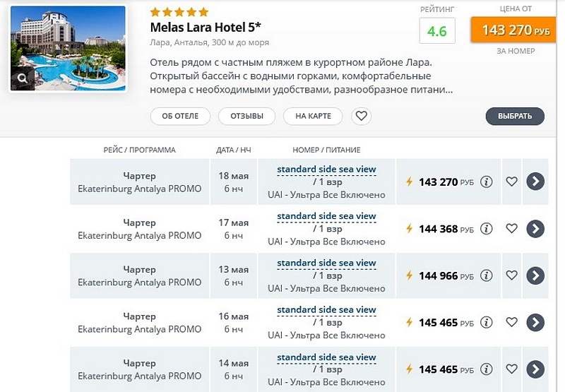Click the orange 143 270 руб price
The height and width of the screenshot is (392, 565).
513,30
